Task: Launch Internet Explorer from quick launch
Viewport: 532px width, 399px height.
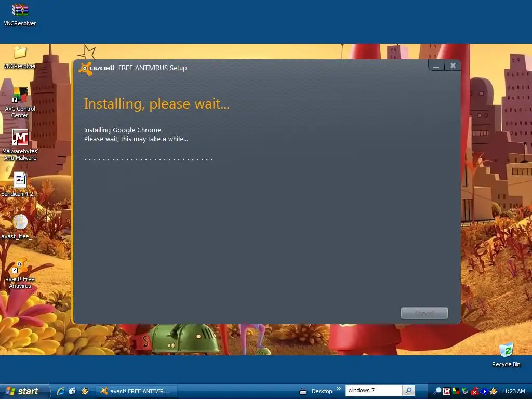Action: point(61,391)
